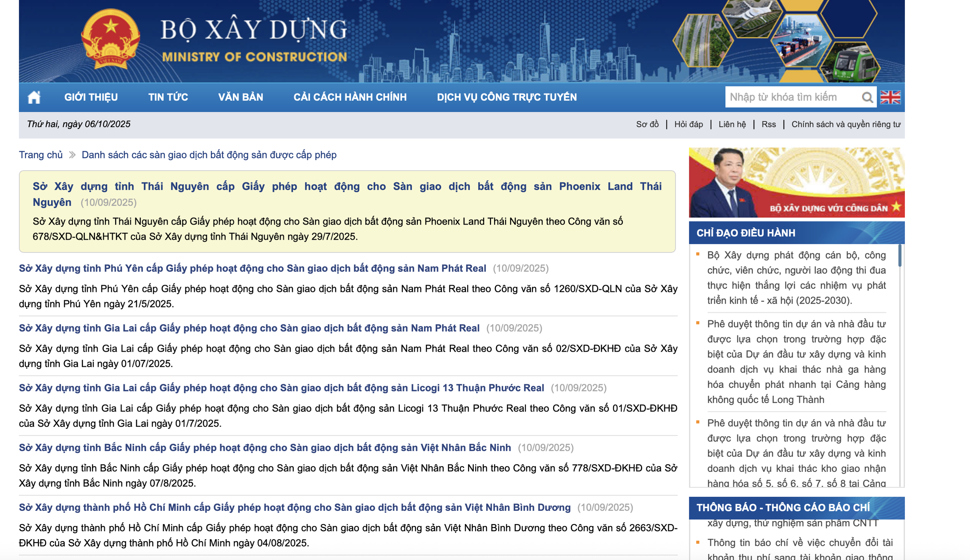Image resolution: width=970 pixels, height=560 pixels.
Task: Click the highway hexagon image
Action: click(702, 42)
